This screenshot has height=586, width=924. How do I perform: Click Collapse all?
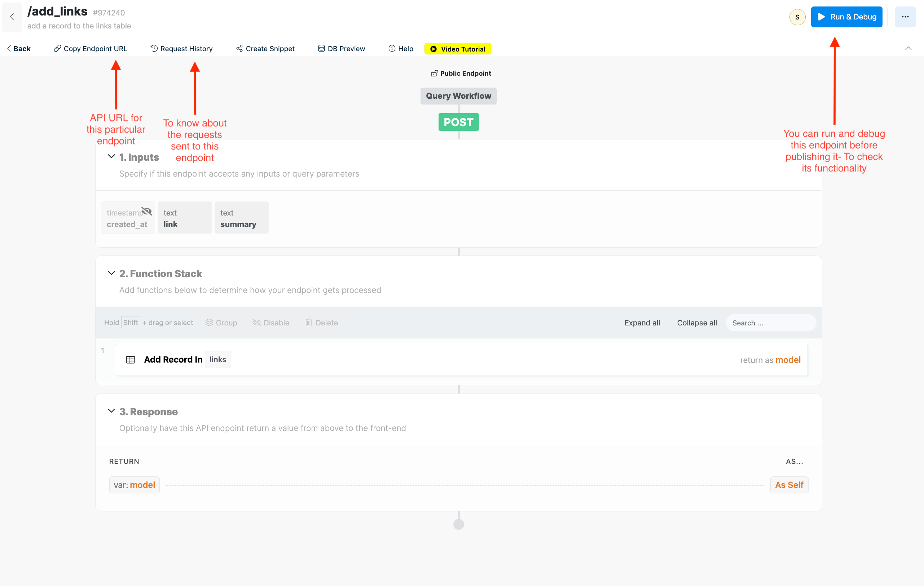coord(697,323)
